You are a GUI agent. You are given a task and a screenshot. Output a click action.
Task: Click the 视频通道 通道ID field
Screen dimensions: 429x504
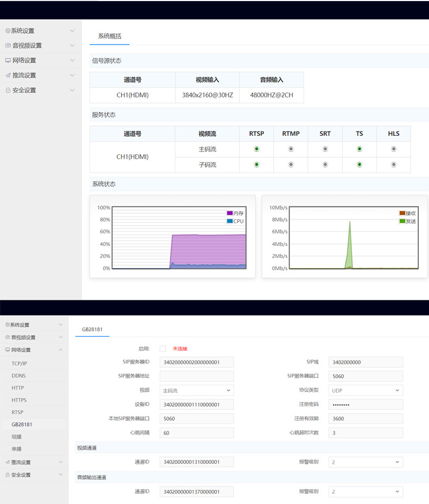point(197,462)
